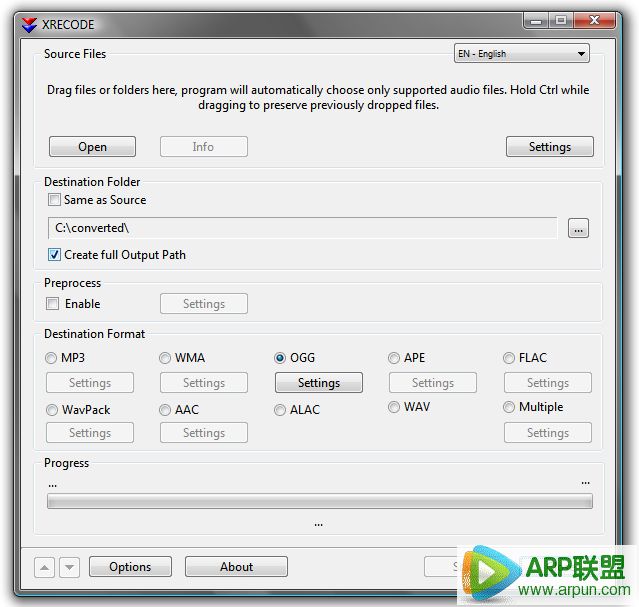Open the WavPack Settings button
The width and height of the screenshot is (639, 607).
point(90,433)
